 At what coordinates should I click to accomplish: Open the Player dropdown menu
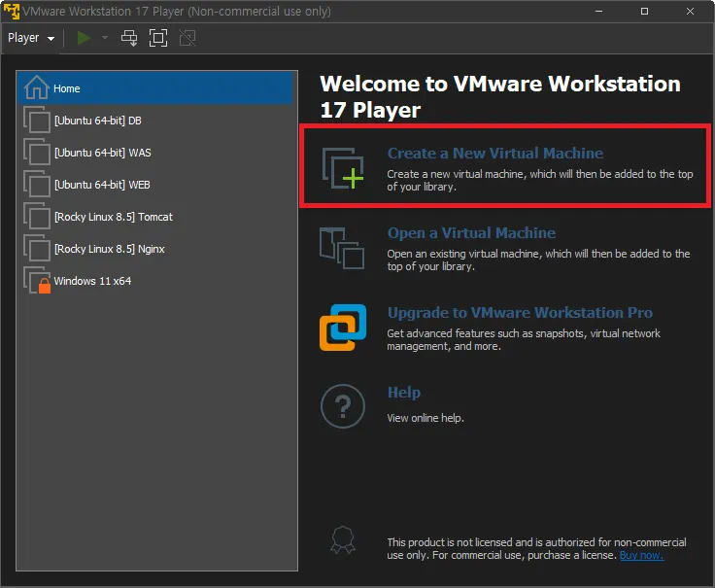31,38
